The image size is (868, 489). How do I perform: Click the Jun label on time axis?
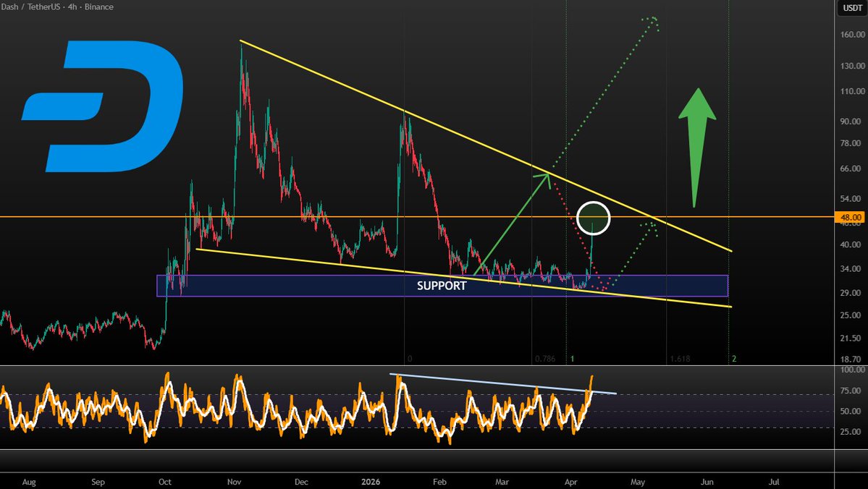pos(707,482)
